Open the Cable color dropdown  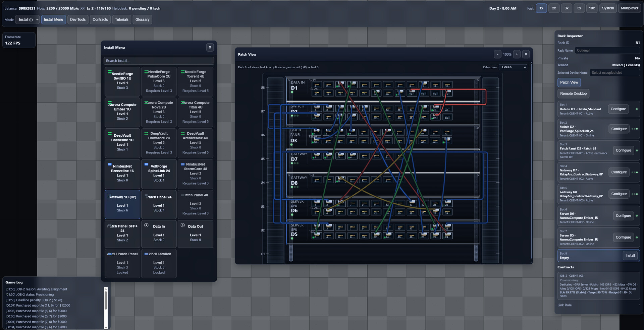click(513, 67)
